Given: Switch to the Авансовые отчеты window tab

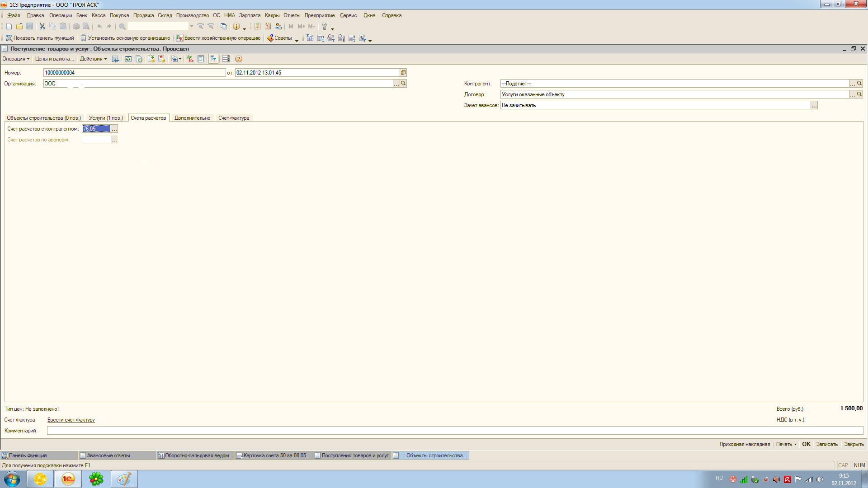Looking at the screenshot, I should [x=108, y=455].
